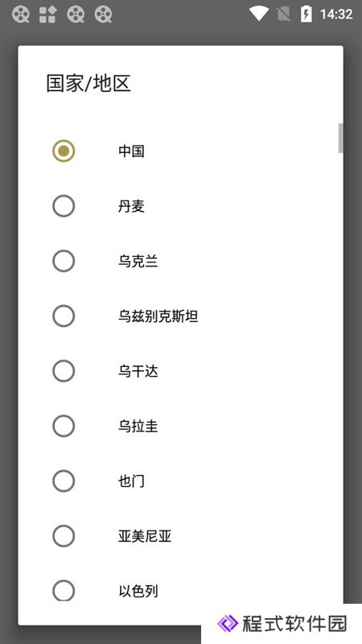Click the dialog scrollbar thumb
The width and height of the screenshot is (362, 644).
340,138
